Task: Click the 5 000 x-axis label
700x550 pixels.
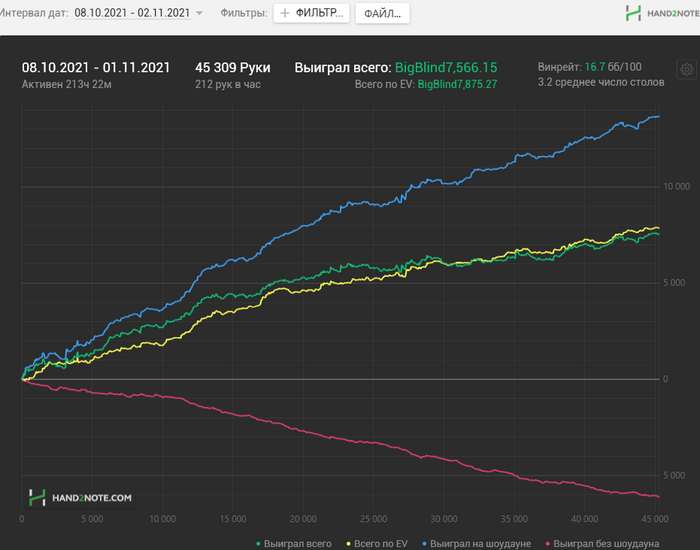Action: coord(92,519)
